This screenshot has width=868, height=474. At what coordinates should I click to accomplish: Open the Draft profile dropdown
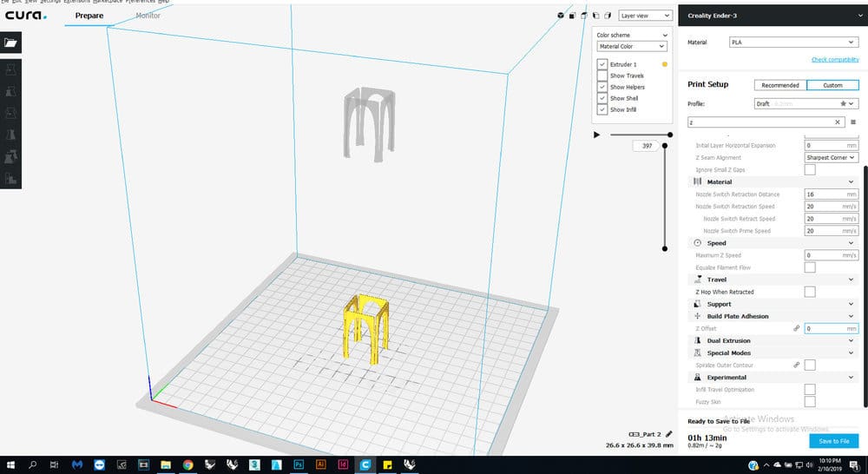coord(806,103)
